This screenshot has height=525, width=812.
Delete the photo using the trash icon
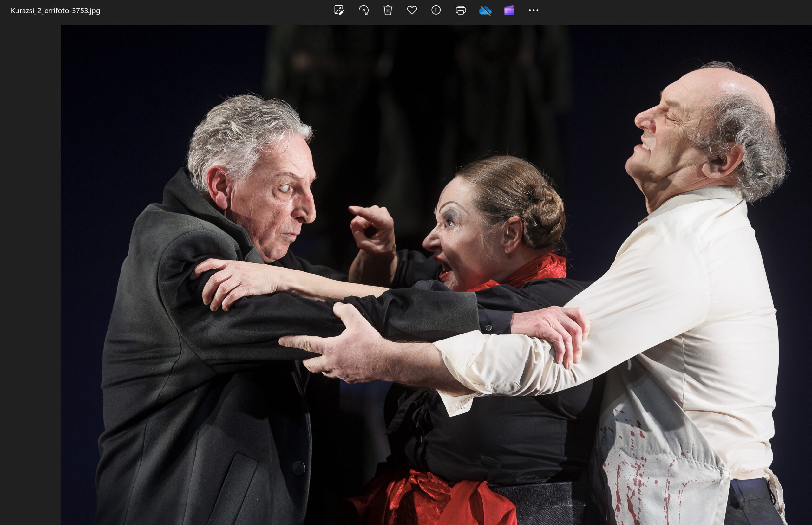click(388, 10)
